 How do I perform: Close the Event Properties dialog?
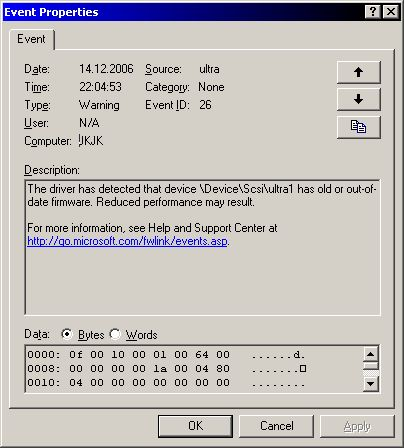391,12
